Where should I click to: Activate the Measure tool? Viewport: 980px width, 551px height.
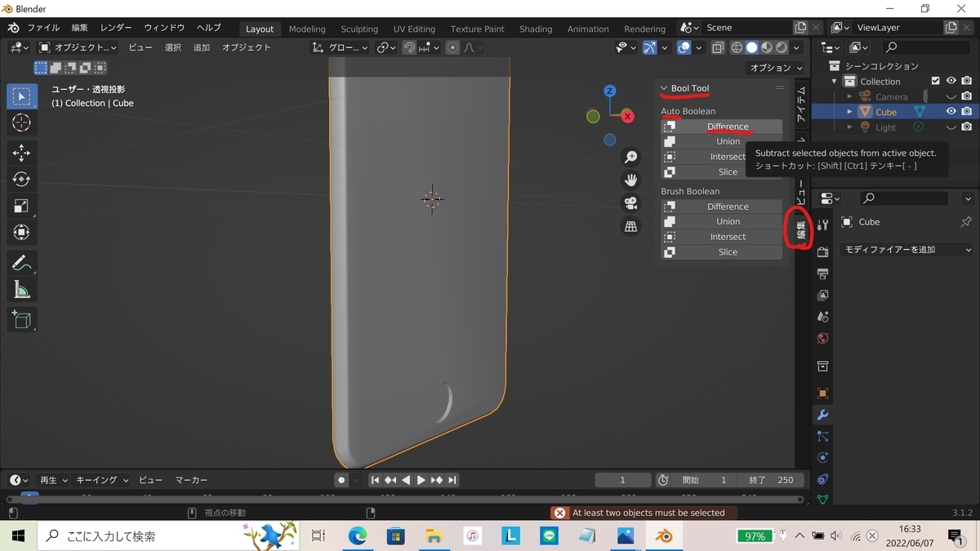click(22, 290)
